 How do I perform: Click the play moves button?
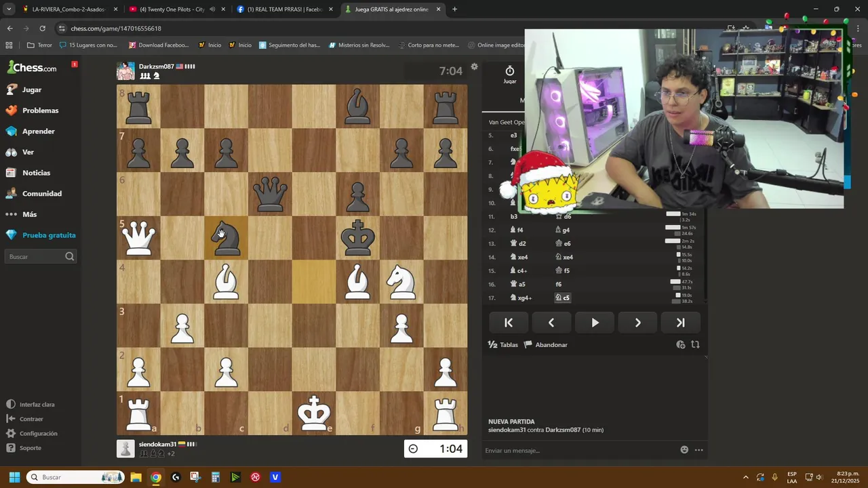[x=595, y=323]
